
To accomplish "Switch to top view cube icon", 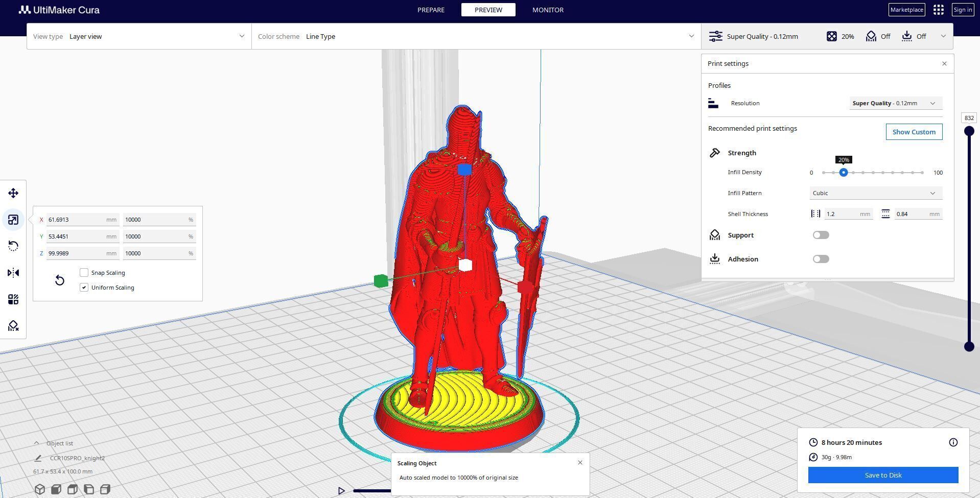I will pos(73,489).
